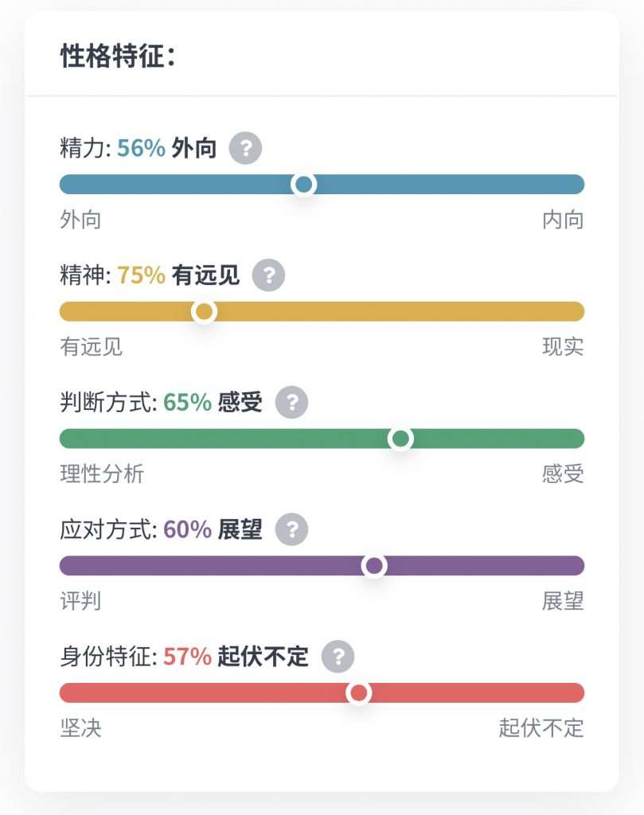Screen dimensions: 644x815
Task: Open the question mark beside 应对方式 展望
Action: [x=291, y=529]
